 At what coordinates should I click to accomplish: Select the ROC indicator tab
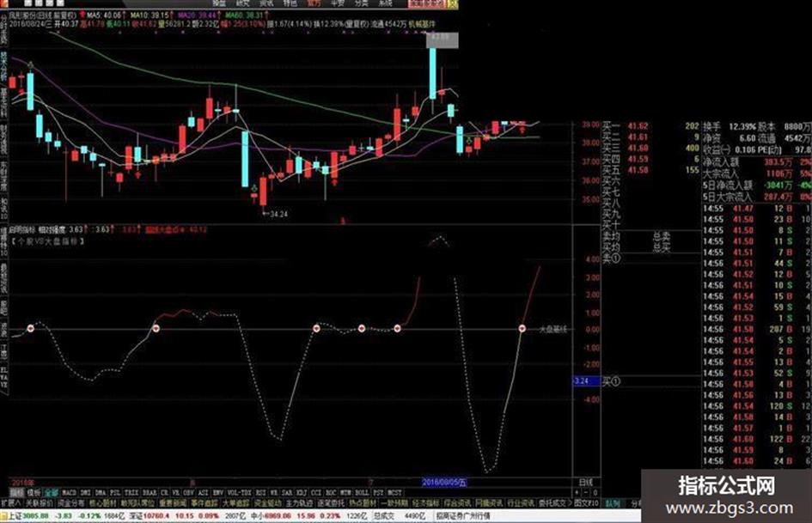pyautogui.click(x=331, y=492)
